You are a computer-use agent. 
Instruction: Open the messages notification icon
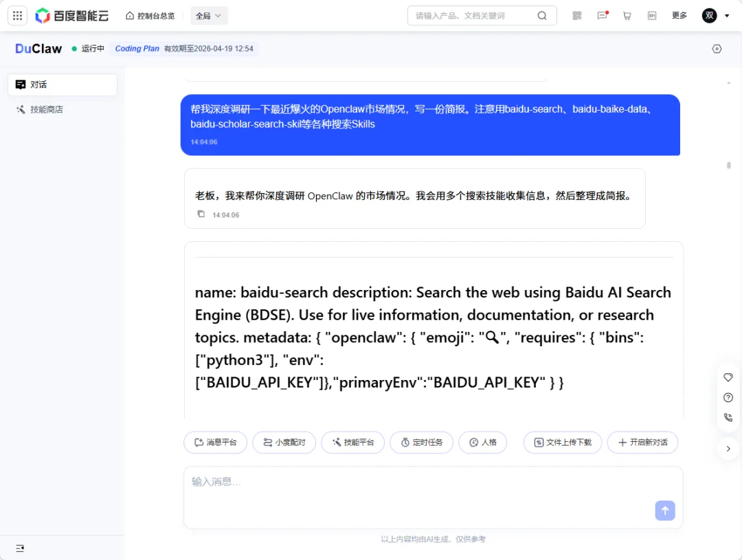coord(603,16)
